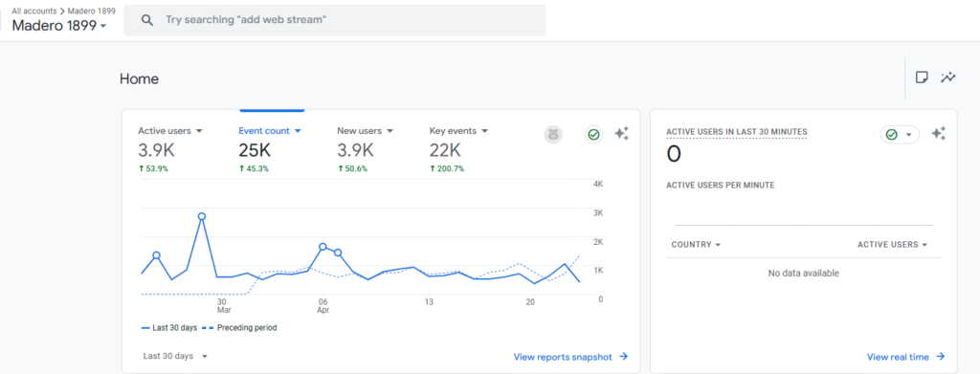Open the Last 30 days date range dropdown
Screen dimensions: 980x374
tap(175, 356)
